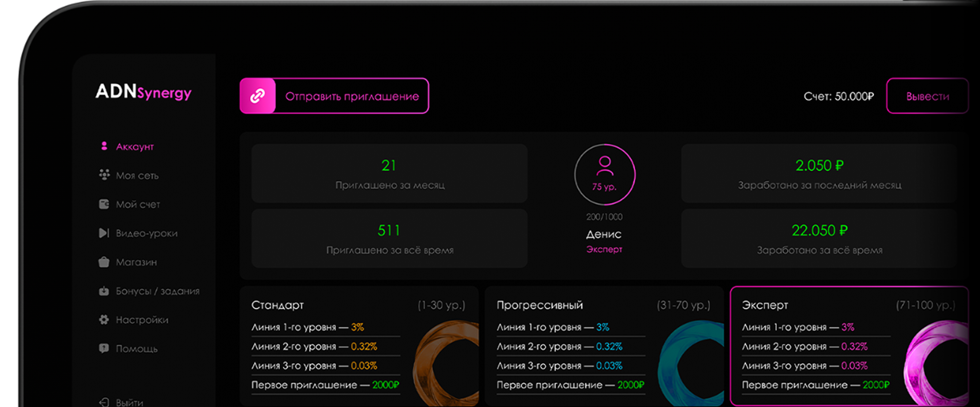Click the (31-70 ур.) level range label
980x407 pixels.
(683, 305)
